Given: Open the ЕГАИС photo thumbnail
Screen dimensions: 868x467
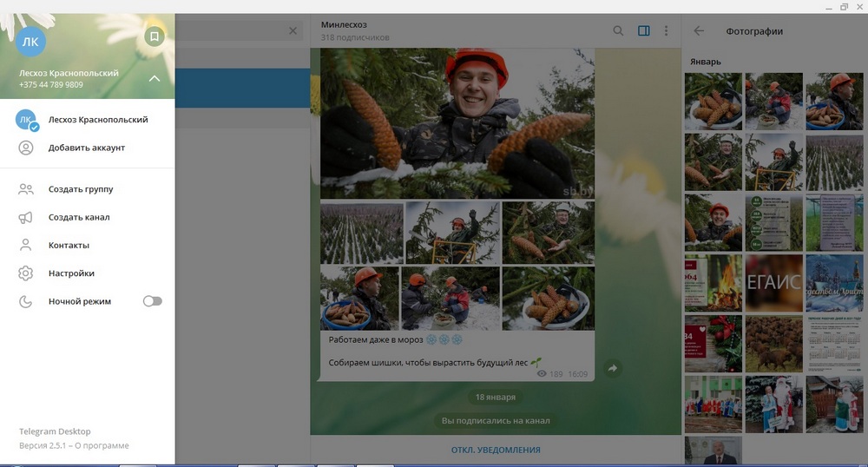Looking at the screenshot, I should [773, 283].
